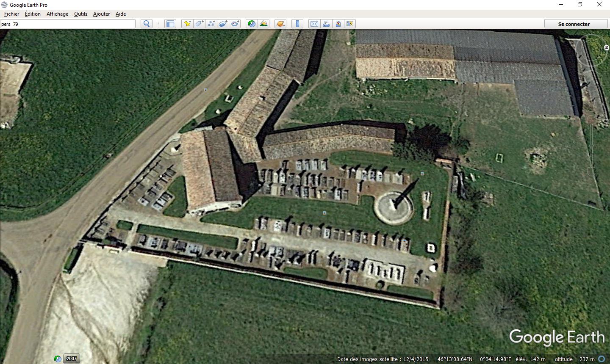
Task: Click the Google Earth Pro title bar icon
Action: (4, 5)
